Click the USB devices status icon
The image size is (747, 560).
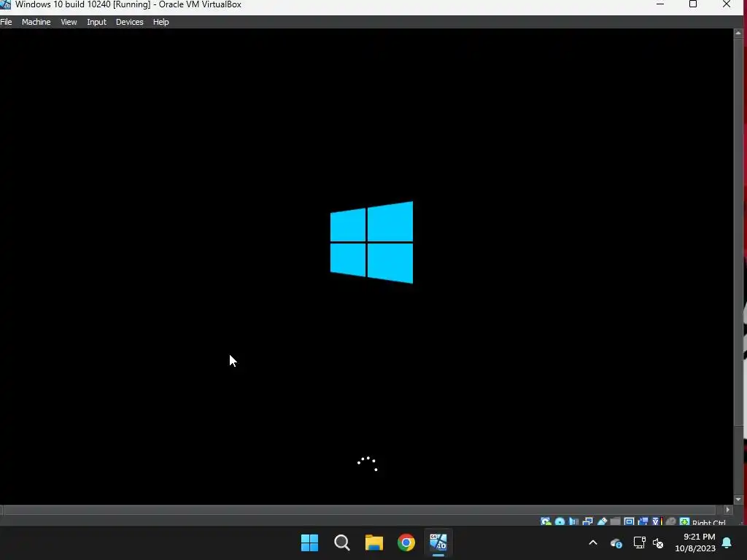click(x=602, y=522)
